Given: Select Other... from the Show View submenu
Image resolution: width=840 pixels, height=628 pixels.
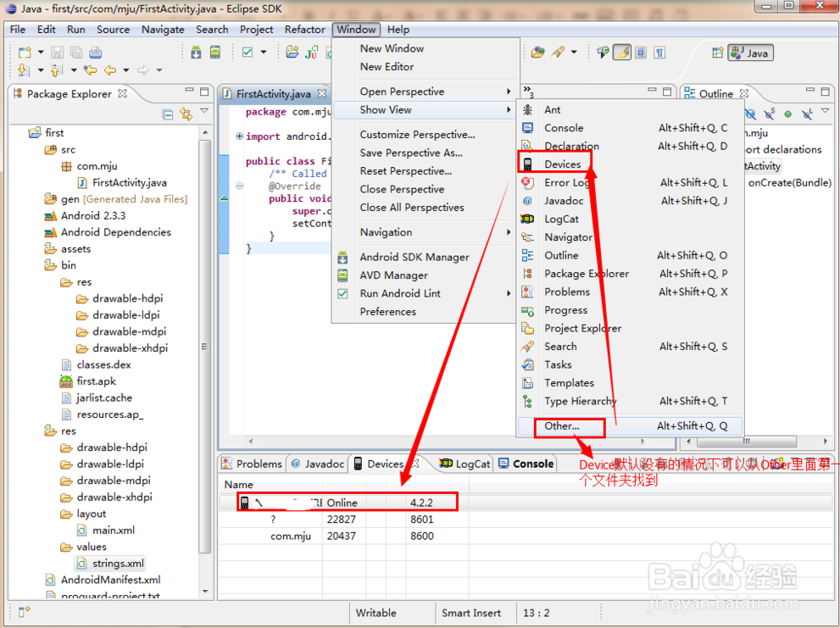Looking at the screenshot, I should point(560,427).
